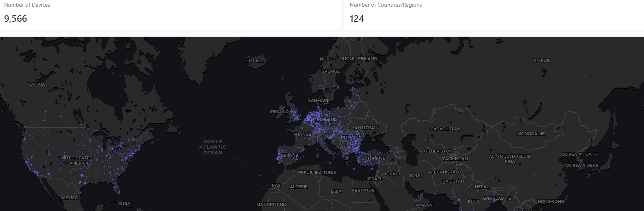Click the AN UCRÁIN map label
This screenshot has height=211, width=644.
coord(366,128)
